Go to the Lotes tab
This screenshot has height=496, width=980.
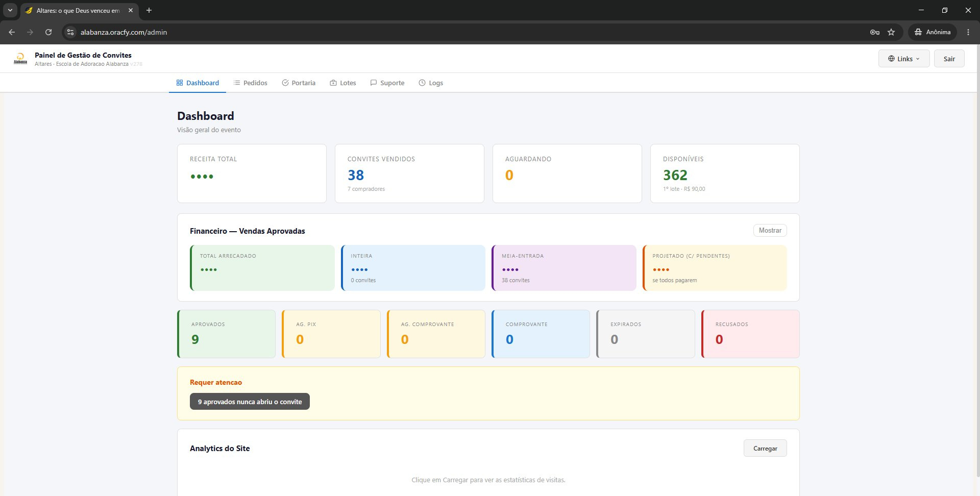[343, 83]
